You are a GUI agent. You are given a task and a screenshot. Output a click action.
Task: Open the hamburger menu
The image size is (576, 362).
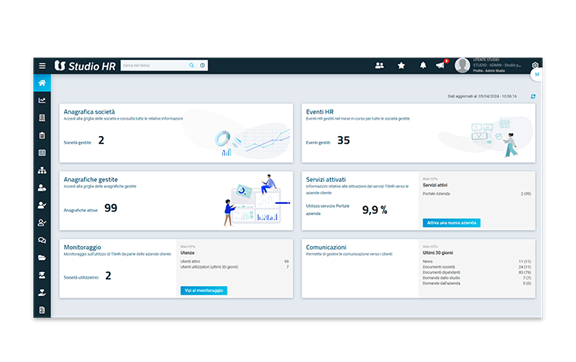pos(42,66)
